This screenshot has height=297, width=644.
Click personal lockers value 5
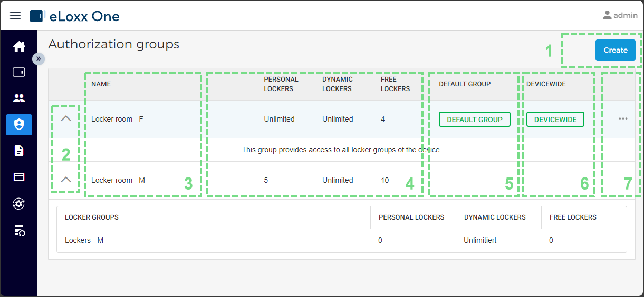(266, 180)
